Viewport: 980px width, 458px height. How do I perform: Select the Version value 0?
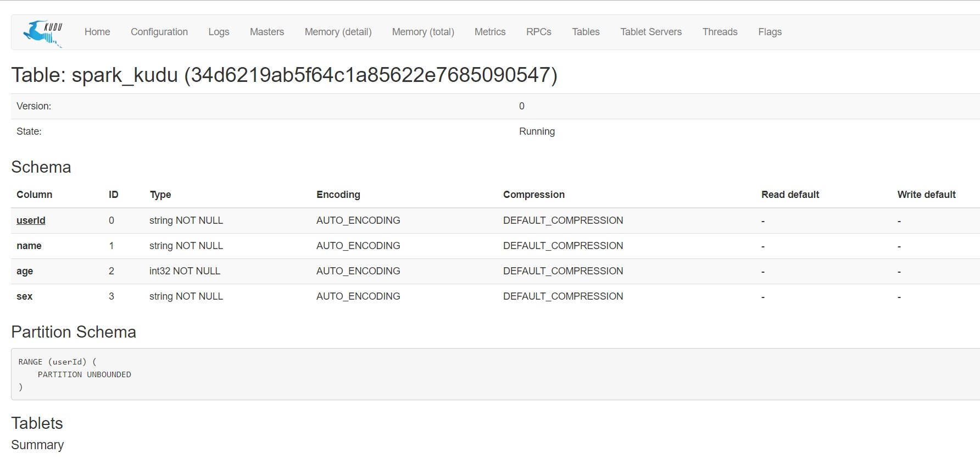(522, 106)
